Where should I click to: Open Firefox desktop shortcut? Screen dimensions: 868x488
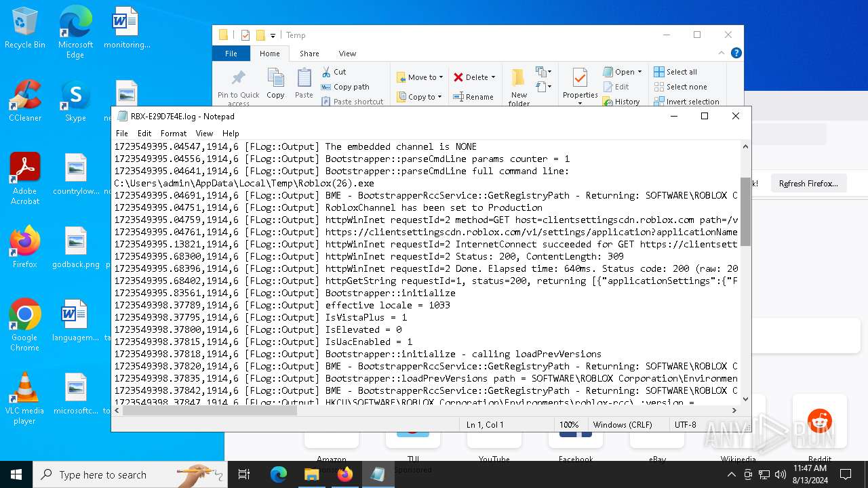pyautogui.click(x=25, y=247)
